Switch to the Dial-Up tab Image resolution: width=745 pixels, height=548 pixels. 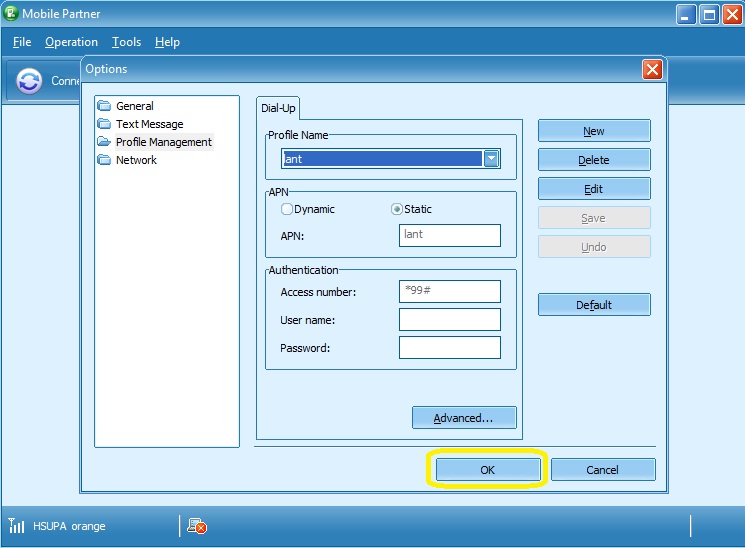click(277, 108)
